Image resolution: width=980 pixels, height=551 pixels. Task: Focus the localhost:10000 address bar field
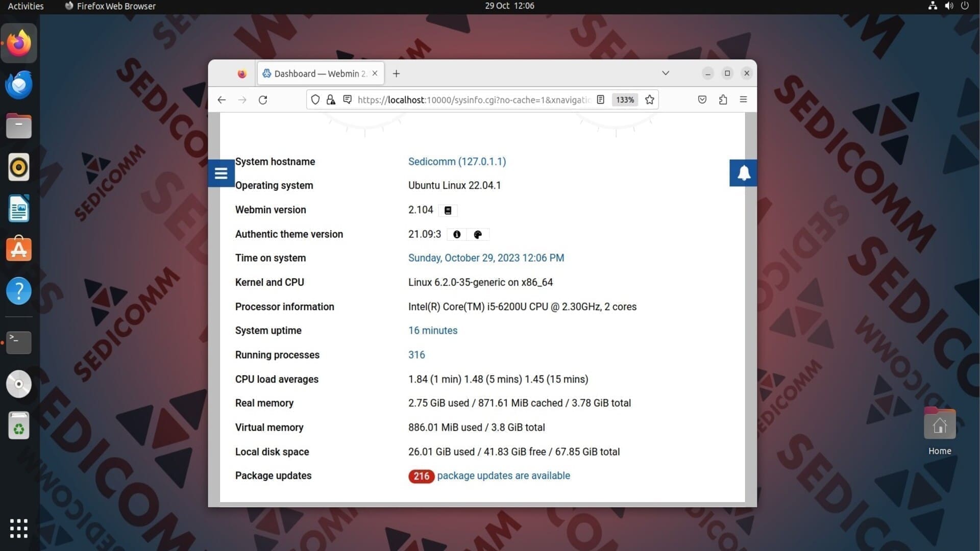pos(474,100)
